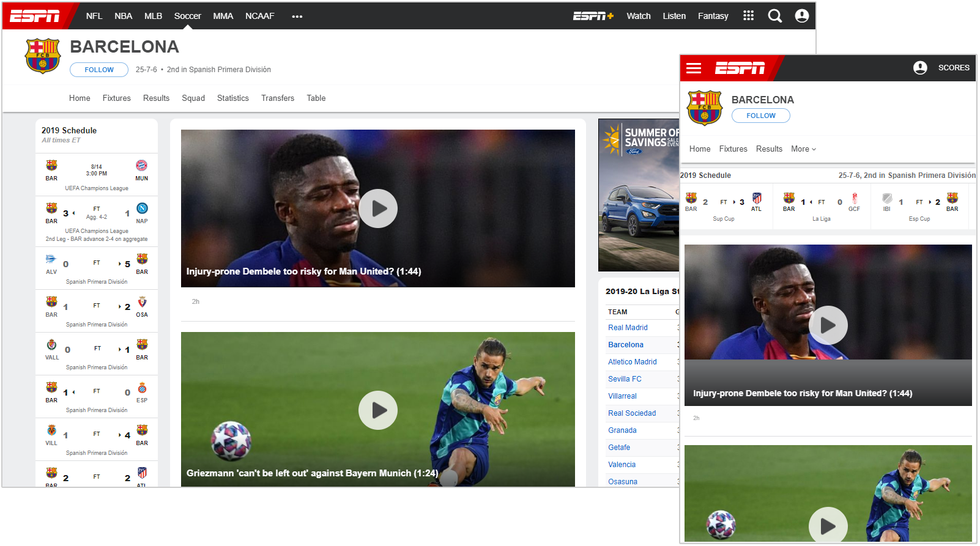
Task: Open the MLB menu
Action: [153, 16]
